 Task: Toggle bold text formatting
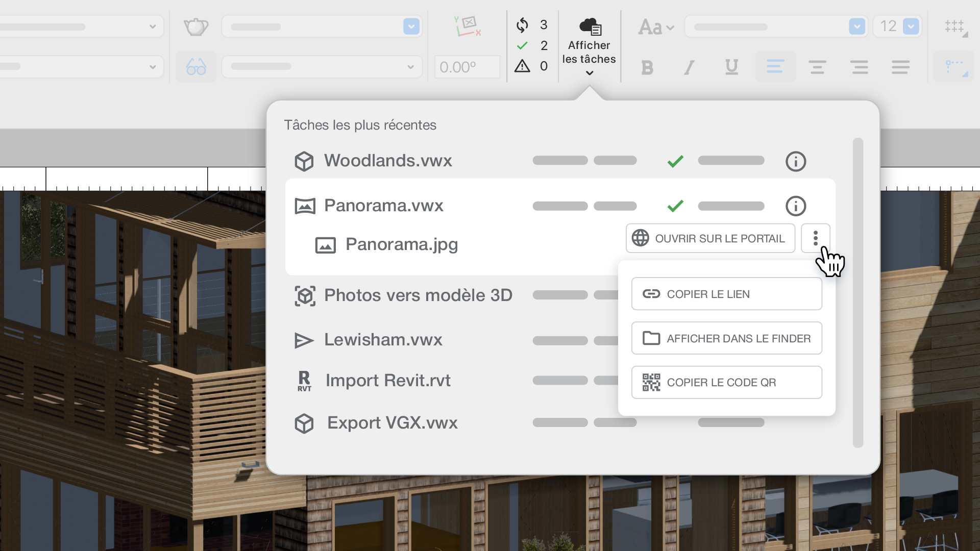coord(647,67)
